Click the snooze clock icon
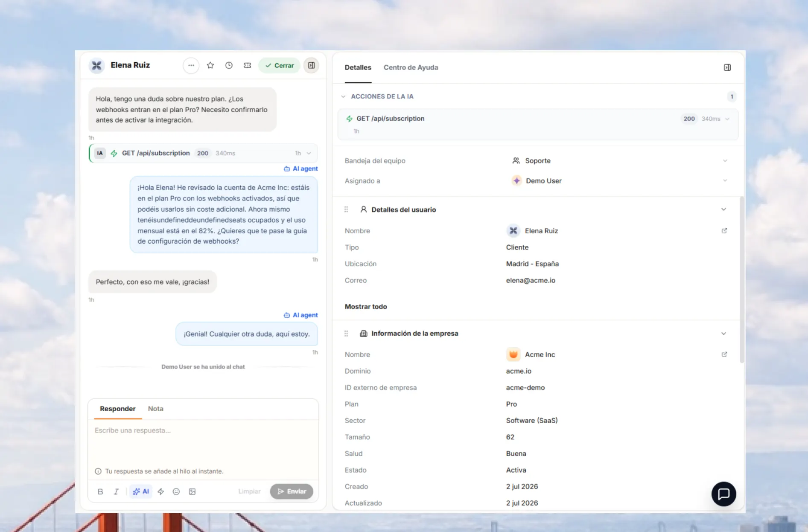Image resolution: width=808 pixels, height=532 pixels. [229, 65]
